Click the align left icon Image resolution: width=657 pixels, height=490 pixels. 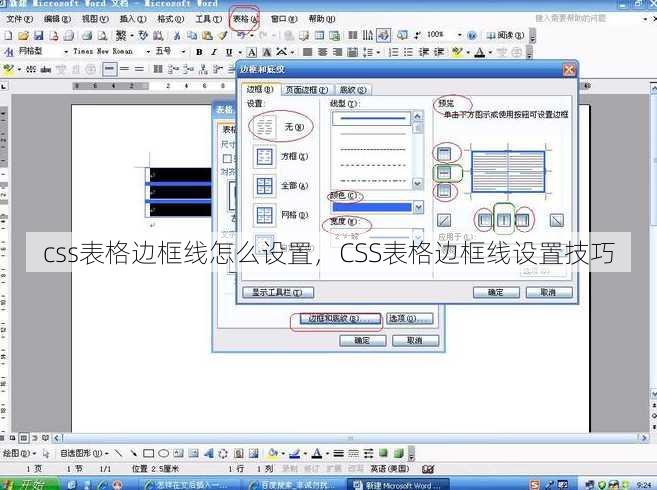click(x=308, y=52)
